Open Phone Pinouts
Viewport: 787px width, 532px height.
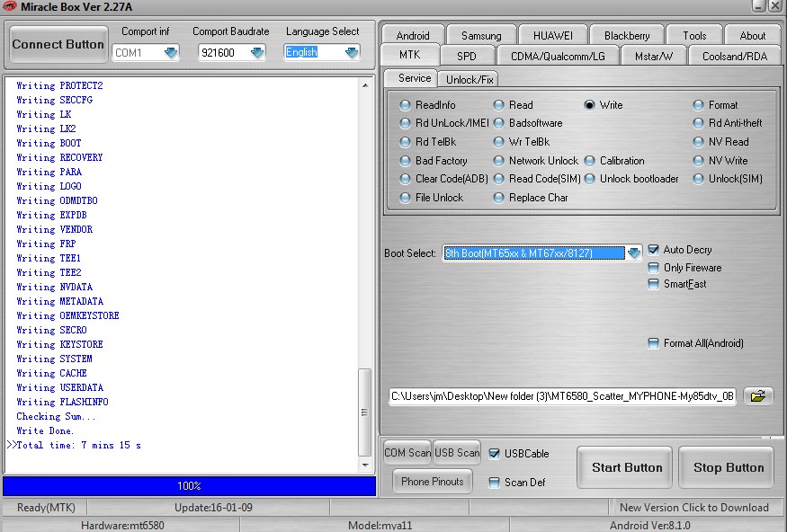(432, 482)
